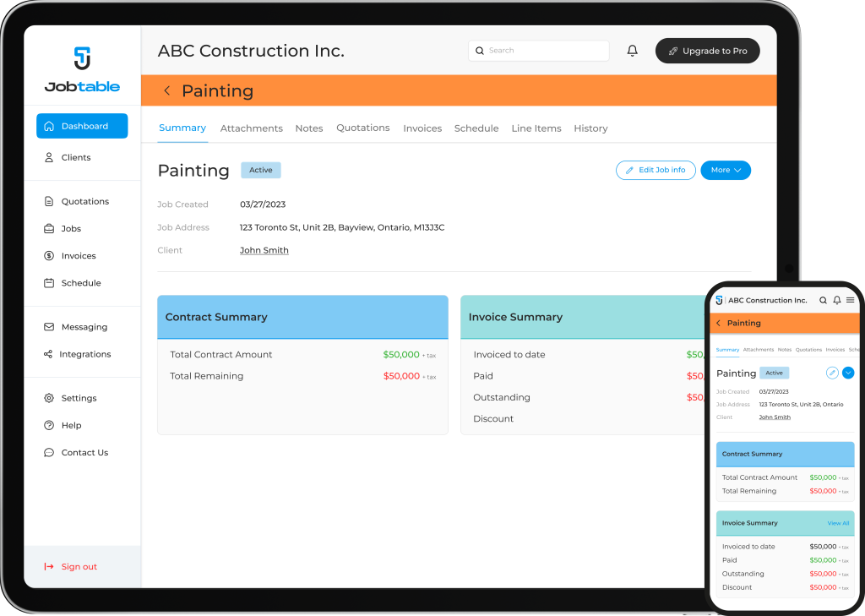Switch to the Line Items tab
The height and width of the screenshot is (616, 865).
click(x=536, y=128)
